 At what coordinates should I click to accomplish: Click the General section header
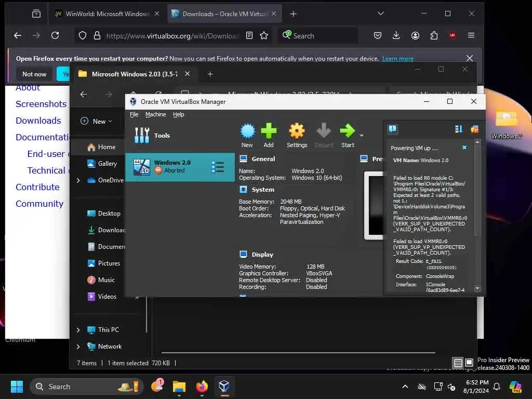(x=263, y=159)
